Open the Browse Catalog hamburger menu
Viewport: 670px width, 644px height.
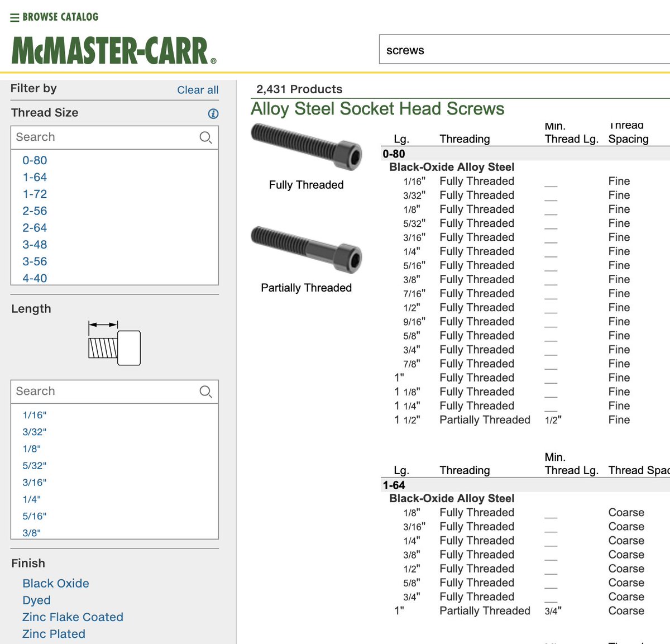14,17
